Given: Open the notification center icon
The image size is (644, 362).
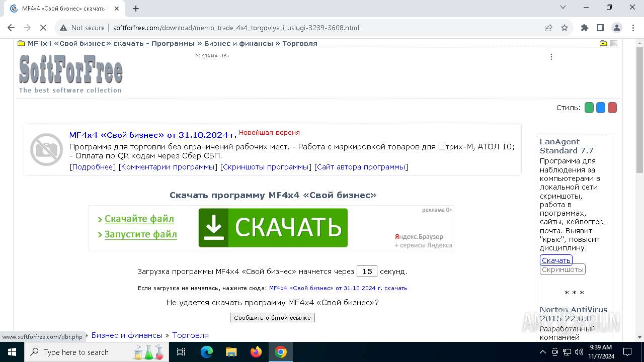Looking at the screenshot, I should 627,352.
